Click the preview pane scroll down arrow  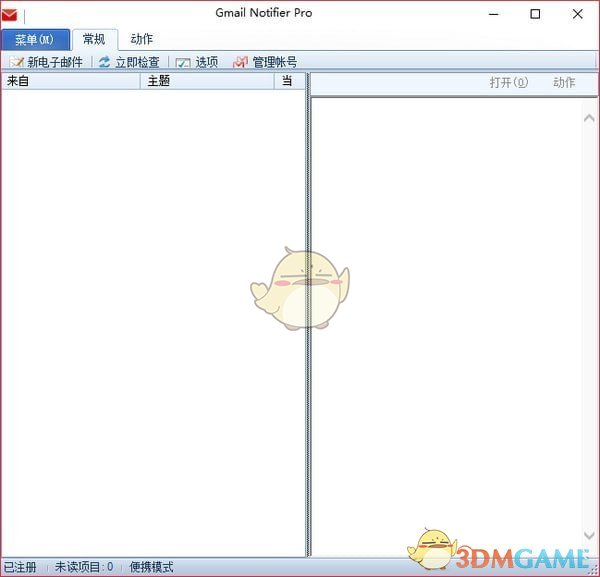point(590,536)
